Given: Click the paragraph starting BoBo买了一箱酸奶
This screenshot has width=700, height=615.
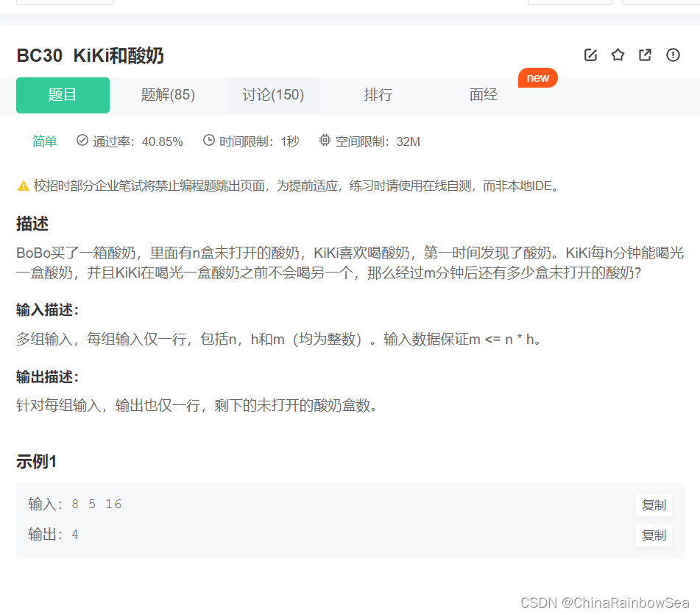Looking at the screenshot, I should click(x=350, y=263).
